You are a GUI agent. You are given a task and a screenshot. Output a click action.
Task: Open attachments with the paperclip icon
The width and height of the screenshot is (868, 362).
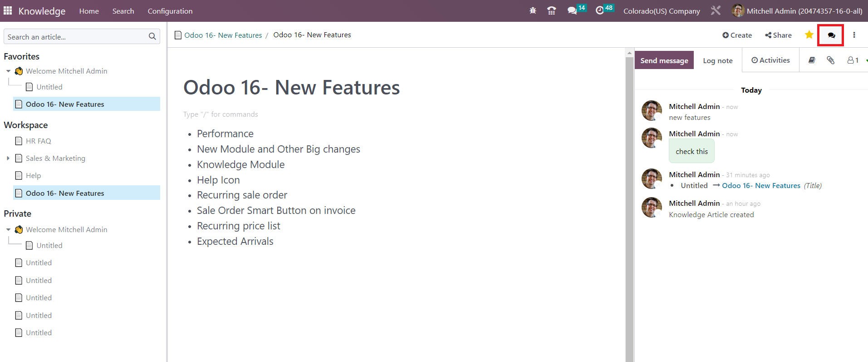coord(830,60)
